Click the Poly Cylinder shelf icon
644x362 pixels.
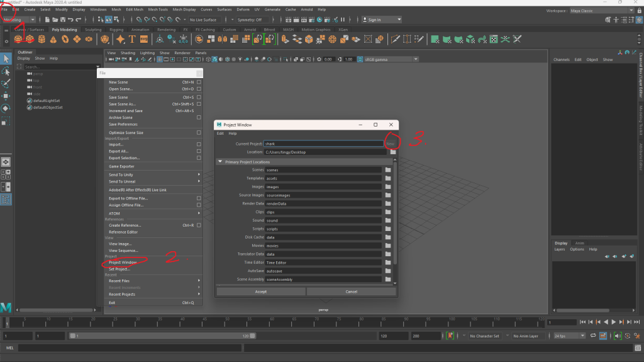click(x=42, y=40)
